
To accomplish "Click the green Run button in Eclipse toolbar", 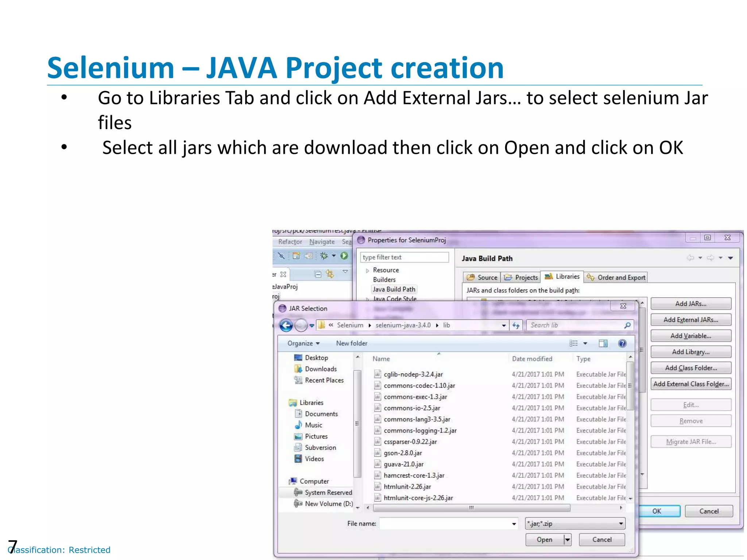I will [x=344, y=256].
